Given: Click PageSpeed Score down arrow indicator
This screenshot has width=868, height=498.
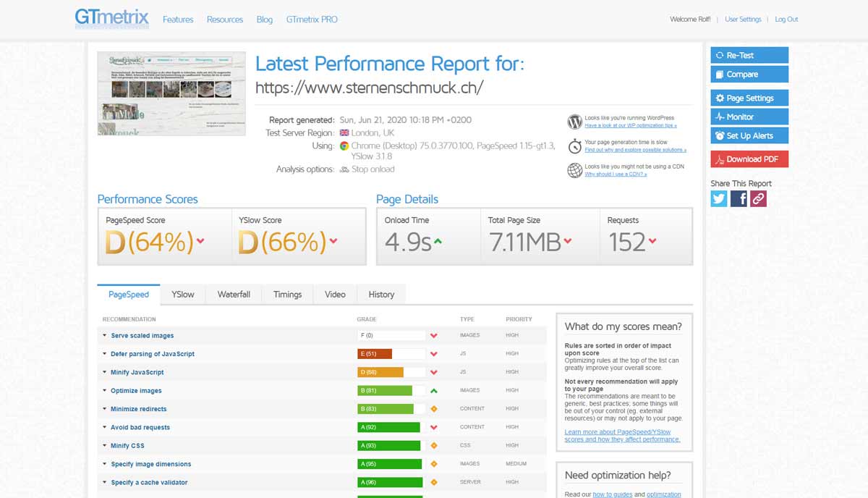Looking at the screenshot, I should [200, 241].
